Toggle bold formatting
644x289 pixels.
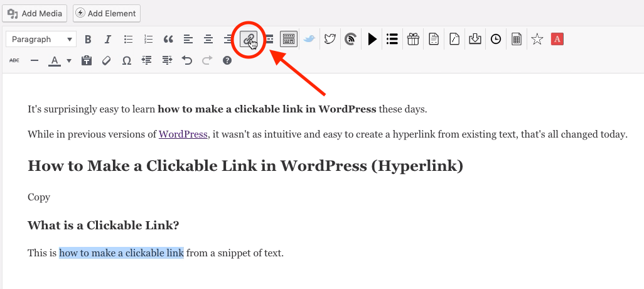click(x=87, y=40)
